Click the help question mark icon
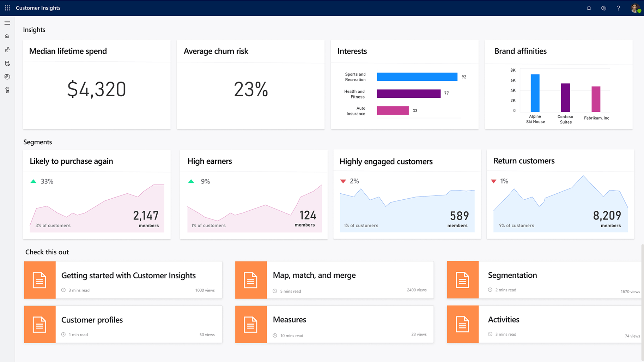The image size is (644, 362). click(x=618, y=8)
